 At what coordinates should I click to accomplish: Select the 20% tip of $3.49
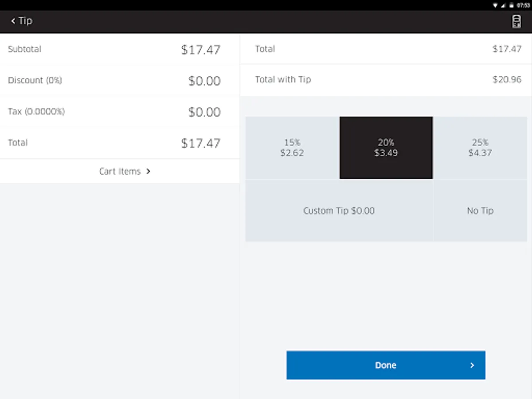[x=386, y=148]
